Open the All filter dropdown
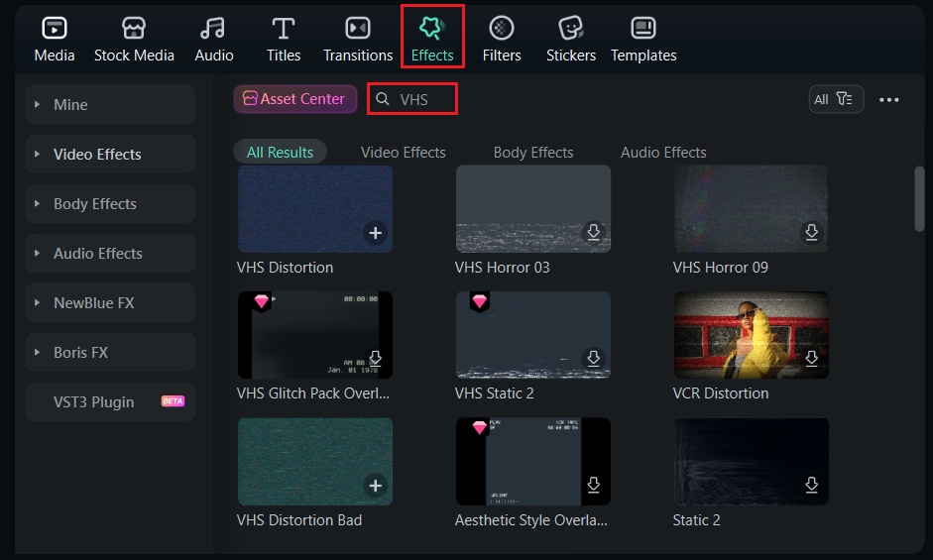 836,99
